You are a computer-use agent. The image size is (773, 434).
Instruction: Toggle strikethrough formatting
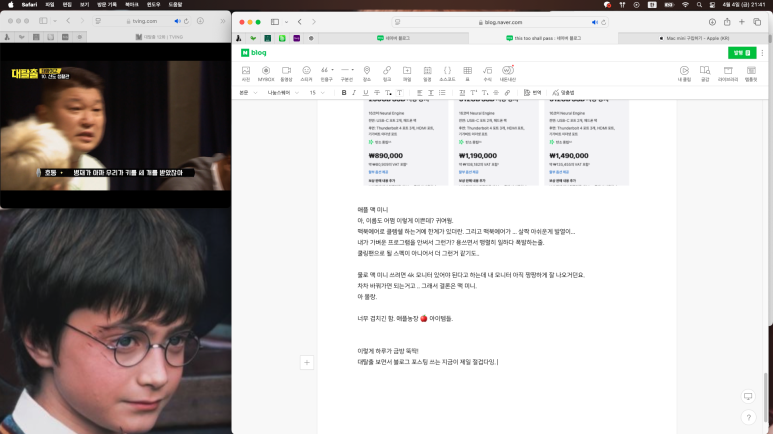click(377, 93)
